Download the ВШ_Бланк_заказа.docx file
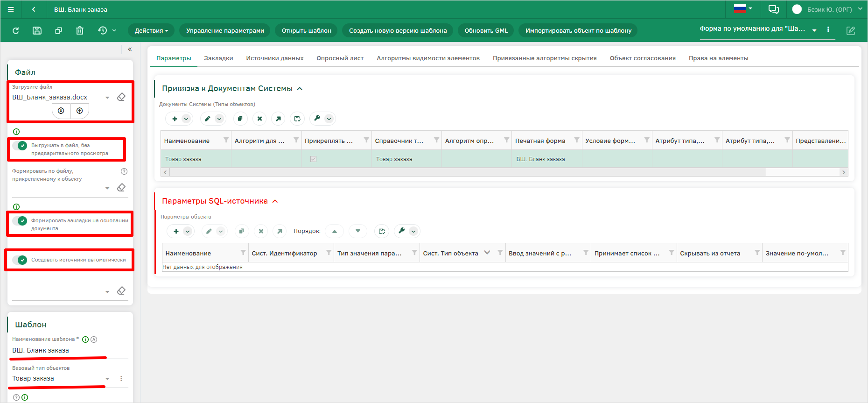The height and width of the screenshot is (403, 868). 61,111
